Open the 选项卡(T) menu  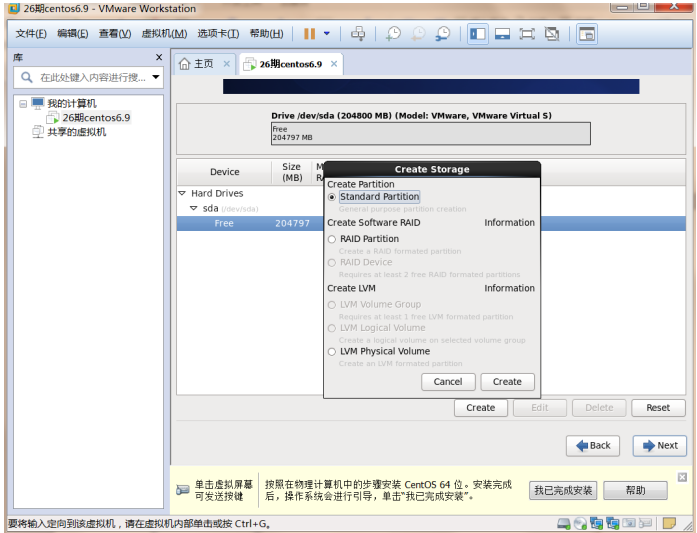[x=218, y=34]
